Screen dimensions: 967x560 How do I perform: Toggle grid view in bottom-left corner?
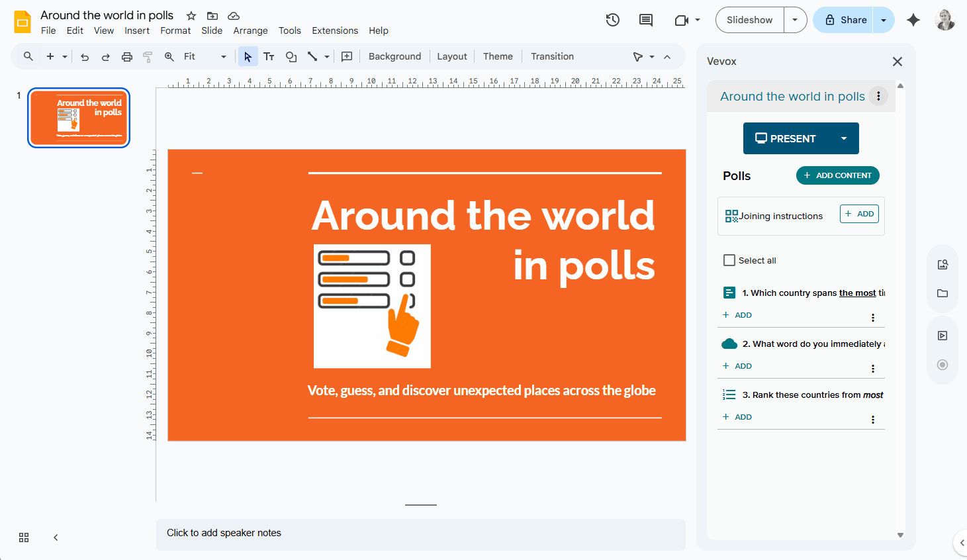[x=24, y=537]
